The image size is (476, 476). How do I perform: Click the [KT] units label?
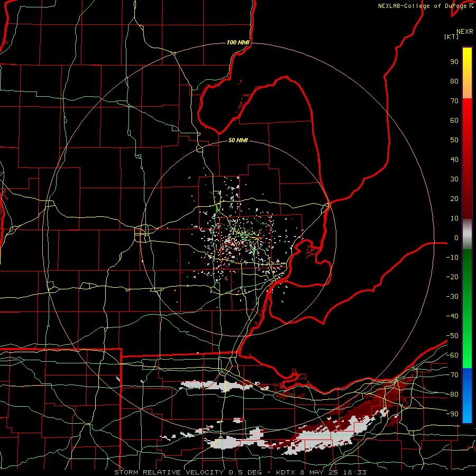coord(451,36)
